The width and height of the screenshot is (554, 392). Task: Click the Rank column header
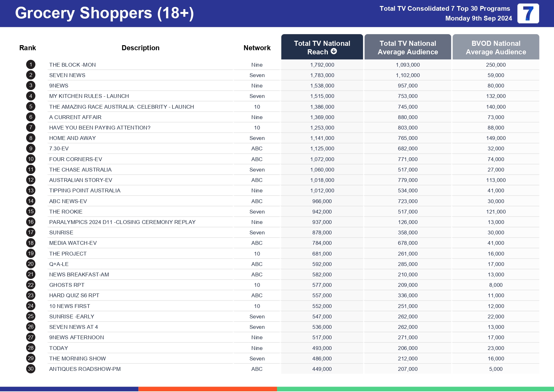tap(27, 48)
